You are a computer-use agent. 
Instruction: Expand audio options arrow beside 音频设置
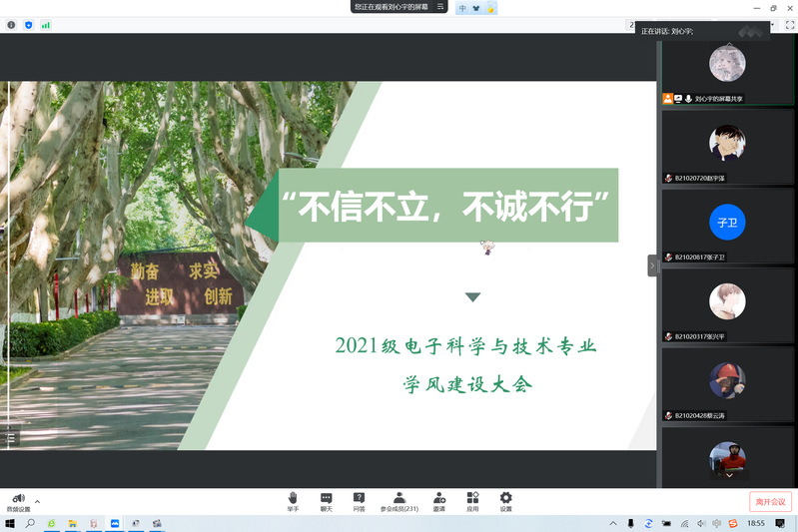pyautogui.click(x=38, y=501)
